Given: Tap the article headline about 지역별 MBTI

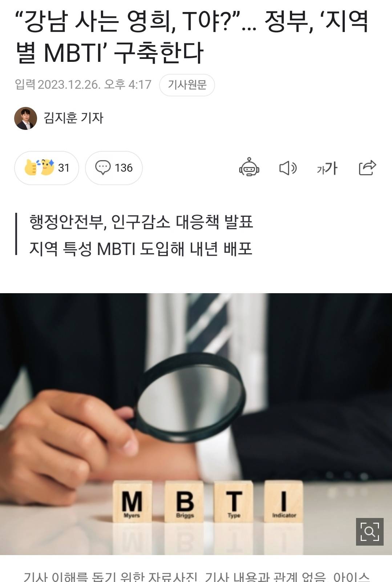Looking at the screenshot, I should coord(193,36).
